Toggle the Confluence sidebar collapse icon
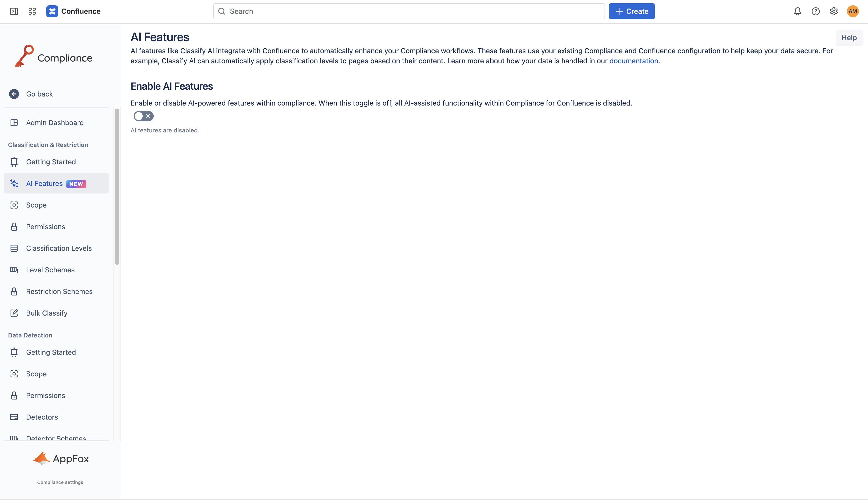Image resolution: width=868 pixels, height=500 pixels. (x=14, y=11)
